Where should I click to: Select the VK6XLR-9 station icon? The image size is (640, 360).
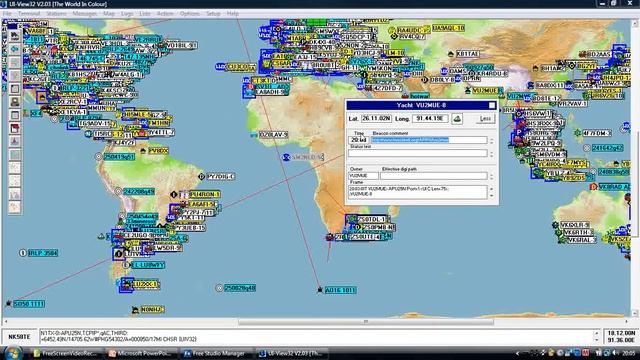coord(555,224)
